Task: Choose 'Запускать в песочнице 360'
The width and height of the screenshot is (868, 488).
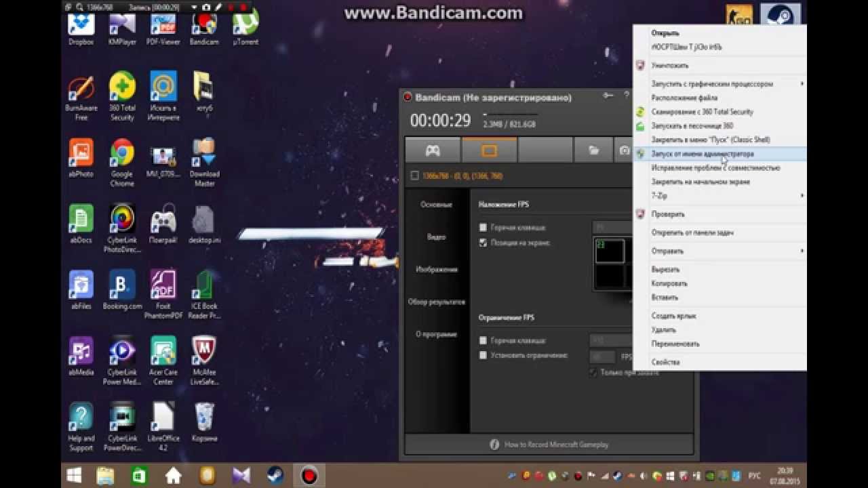Action: click(720, 125)
